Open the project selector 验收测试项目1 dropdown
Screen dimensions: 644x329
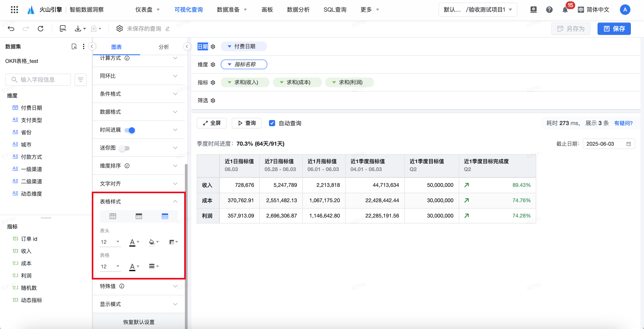[478, 10]
